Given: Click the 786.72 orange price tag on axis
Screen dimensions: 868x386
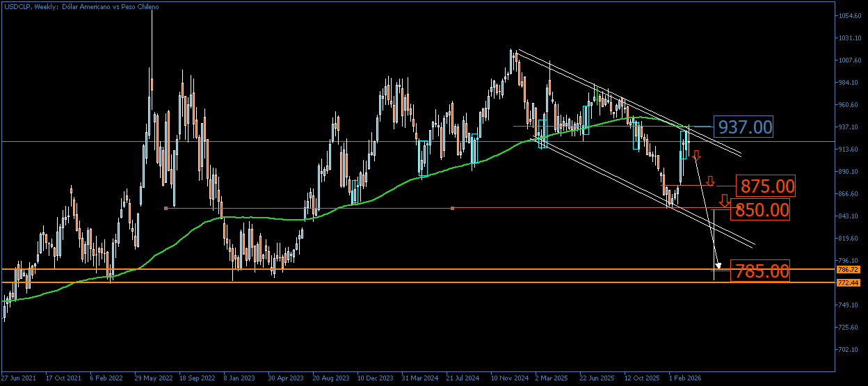Looking at the screenshot, I should pyautogui.click(x=850, y=269).
